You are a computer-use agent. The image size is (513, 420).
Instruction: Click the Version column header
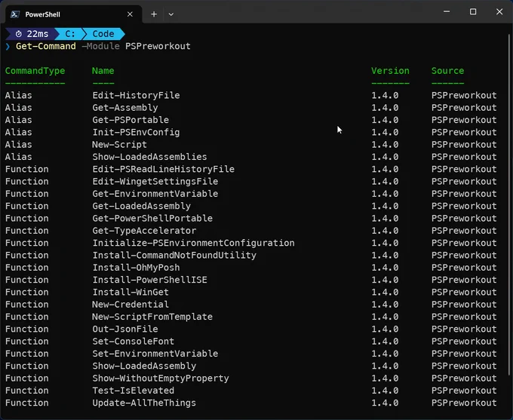coord(390,71)
